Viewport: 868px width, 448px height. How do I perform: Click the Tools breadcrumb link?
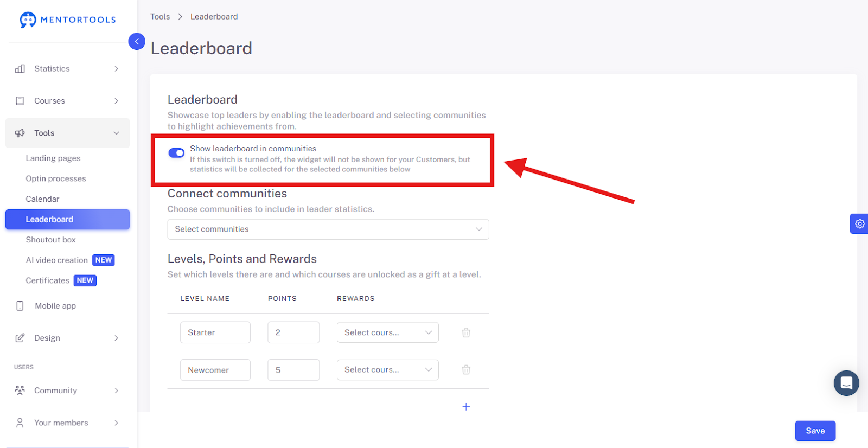(160, 17)
